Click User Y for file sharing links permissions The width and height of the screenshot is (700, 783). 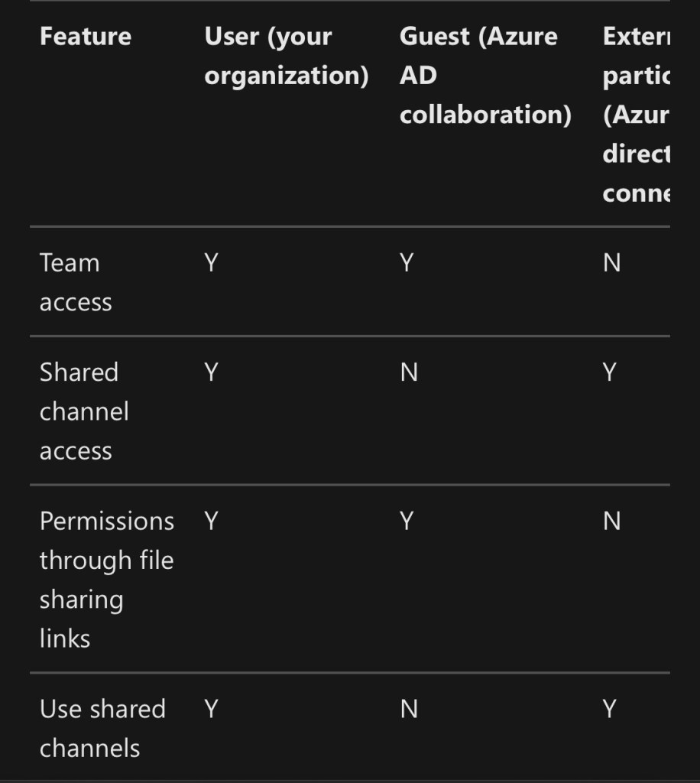tap(212, 521)
